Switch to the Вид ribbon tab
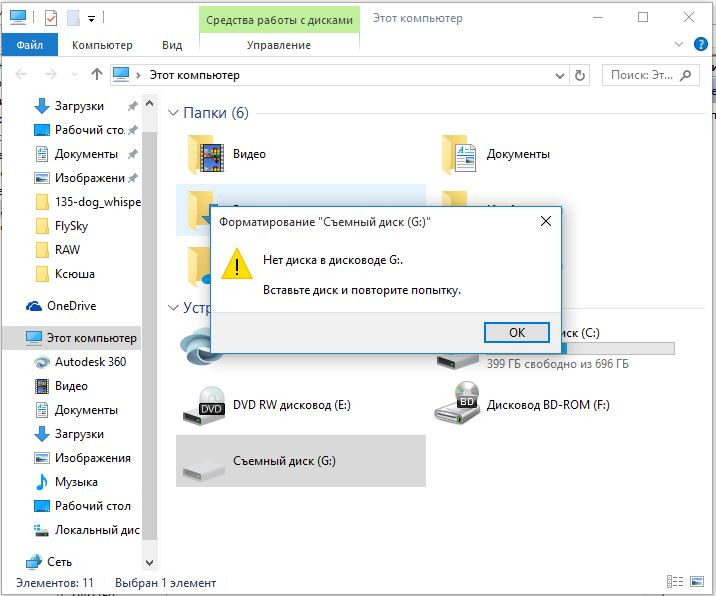Viewport: 716px width, 596px height. pos(172,45)
